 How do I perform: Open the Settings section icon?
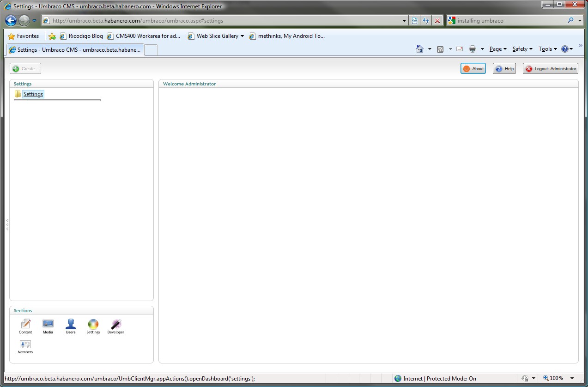tap(93, 326)
